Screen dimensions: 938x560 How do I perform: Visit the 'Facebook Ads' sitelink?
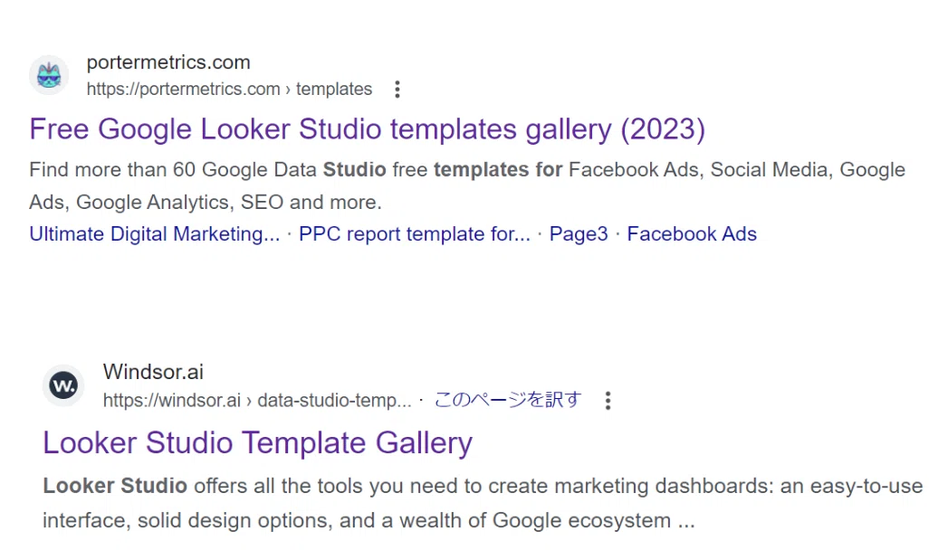pyautogui.click(x=692, y=233)
